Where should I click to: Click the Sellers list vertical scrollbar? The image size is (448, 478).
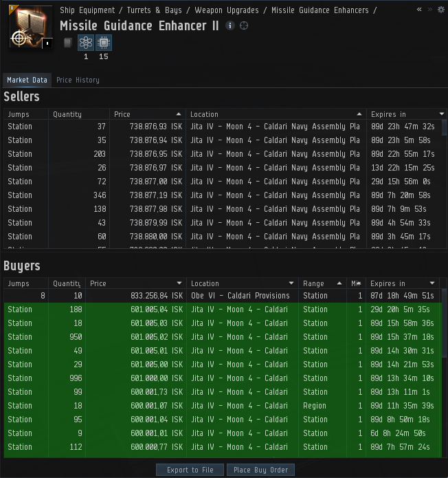tap(445, 184)
